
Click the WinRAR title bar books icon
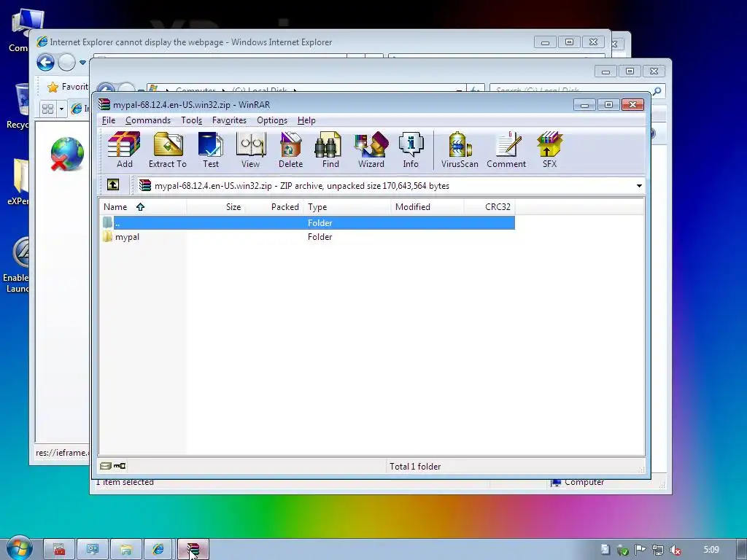click(104, 104)
